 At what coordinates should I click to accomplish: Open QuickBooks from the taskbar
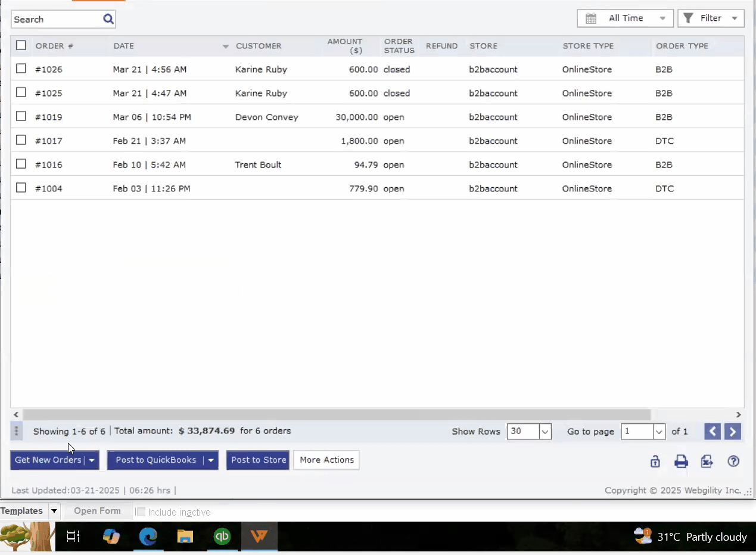point(222,537)
